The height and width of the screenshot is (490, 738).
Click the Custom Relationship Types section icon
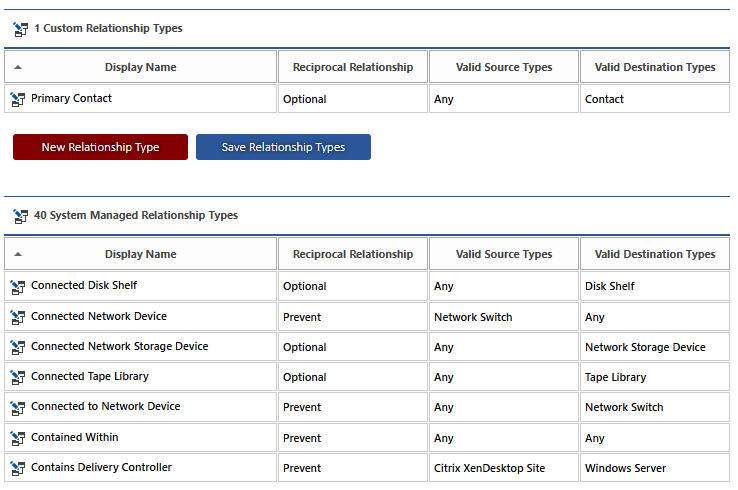[20, 29]
